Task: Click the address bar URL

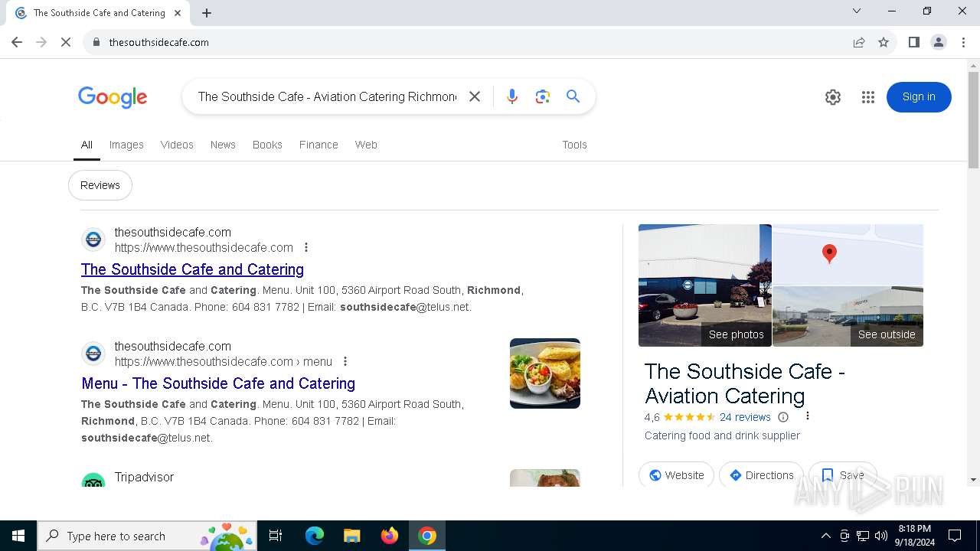Action: pyautogui.click(x=158, y=42)
